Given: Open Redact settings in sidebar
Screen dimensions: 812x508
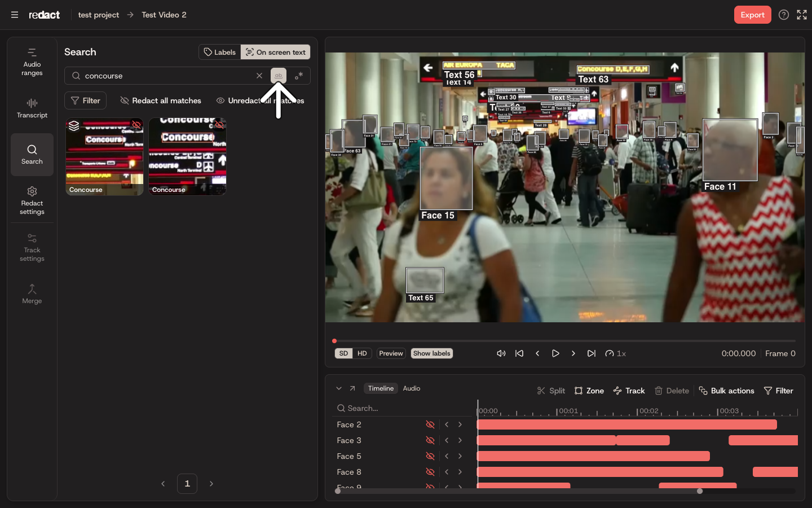Looking at the screenshot, I should click(32, 200).
